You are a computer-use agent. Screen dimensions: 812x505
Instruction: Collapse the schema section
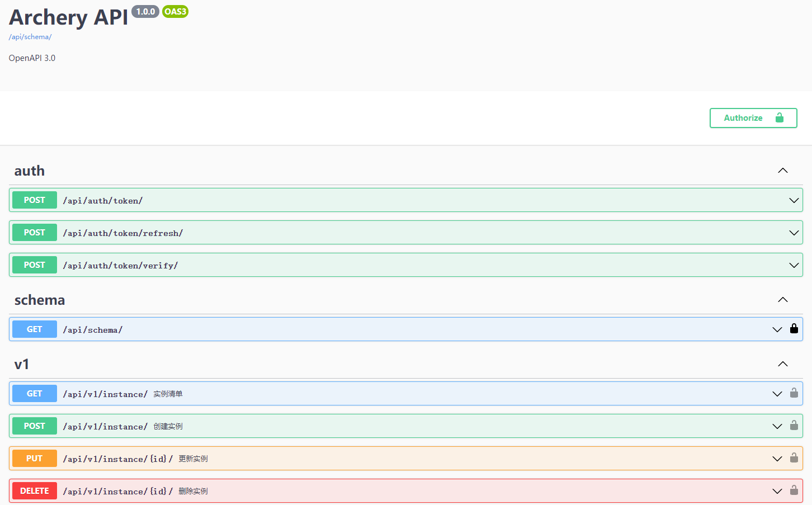pyautogui.click(x=782, y=300)
